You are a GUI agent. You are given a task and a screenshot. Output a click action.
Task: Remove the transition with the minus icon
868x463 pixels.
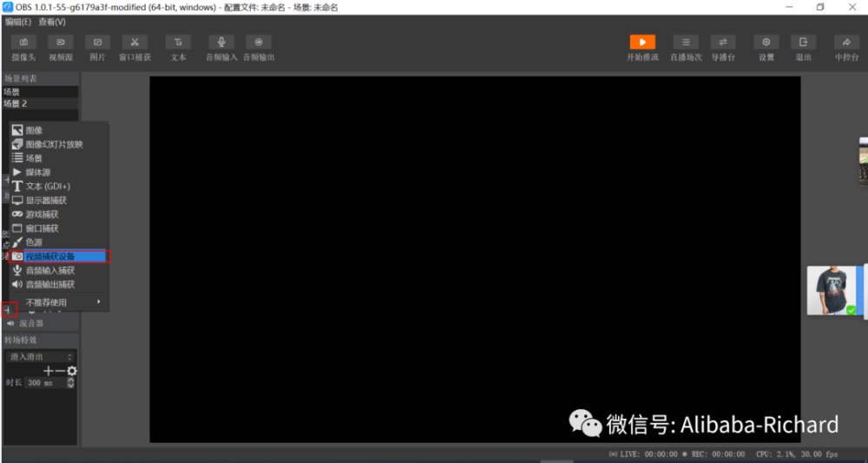point(61,371)
